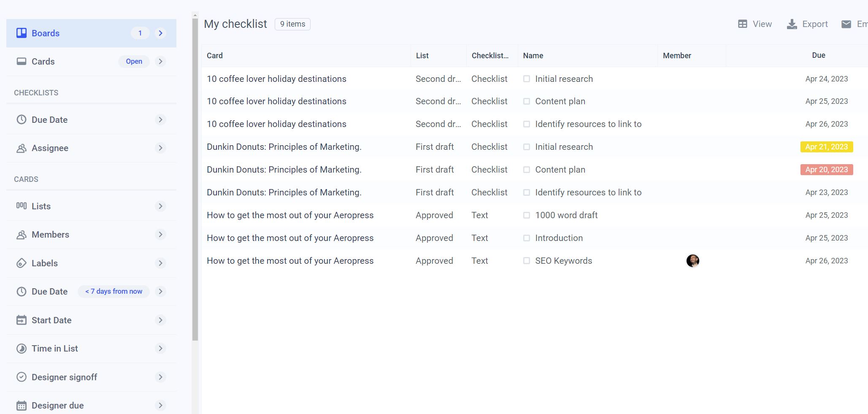Check Content plan for 10 coffee lover card
Screen dimensions: 868x414
(x=527, y=101)
